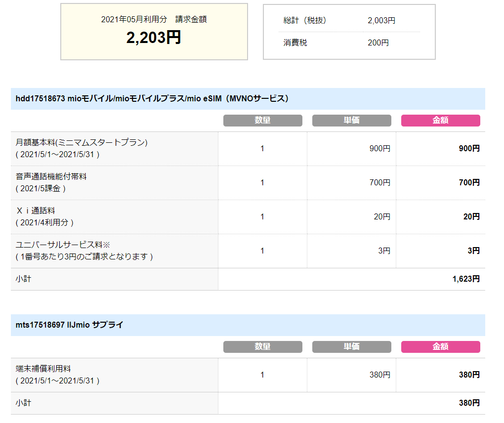Click the 2,003円 pre-tax total
This screenshot has width=504, height=423.
pos(381,20)
